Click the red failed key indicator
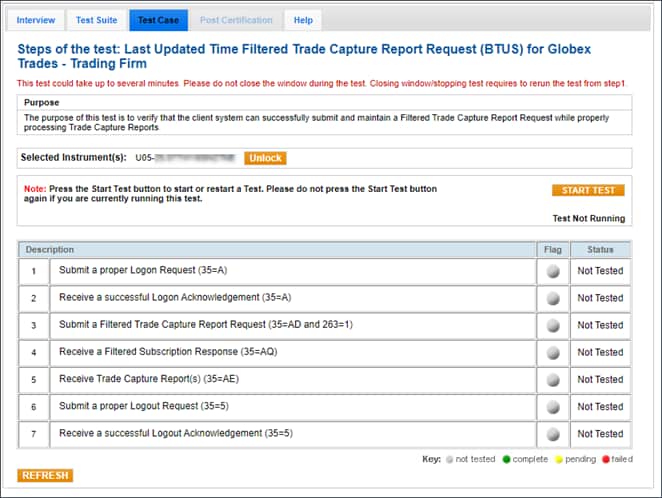 tap(606, 459)
